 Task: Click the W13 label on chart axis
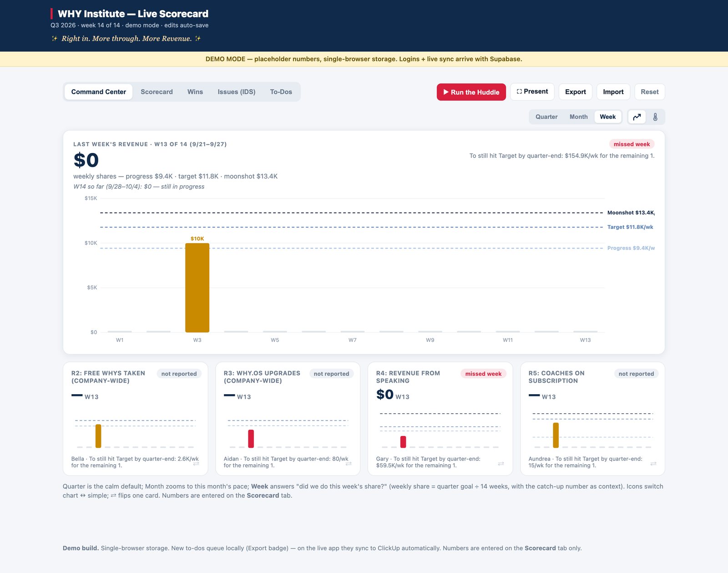coord(585,340)
